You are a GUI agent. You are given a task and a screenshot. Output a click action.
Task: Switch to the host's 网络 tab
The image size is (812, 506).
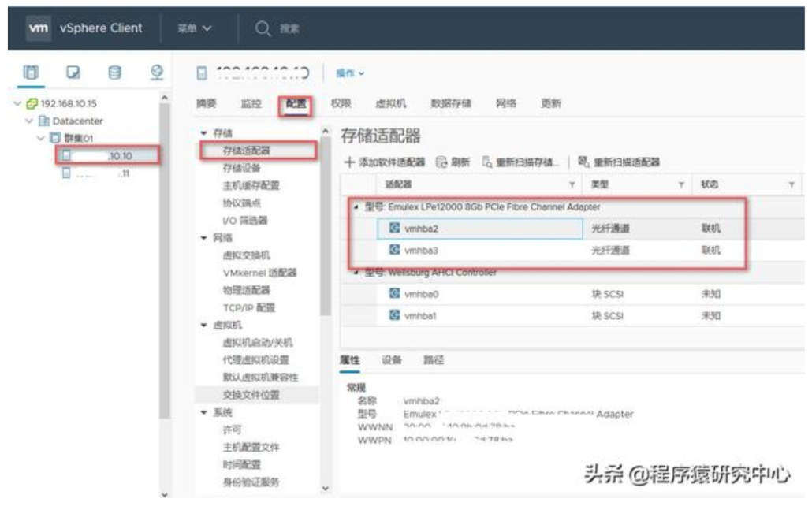(x=506, y=103)
